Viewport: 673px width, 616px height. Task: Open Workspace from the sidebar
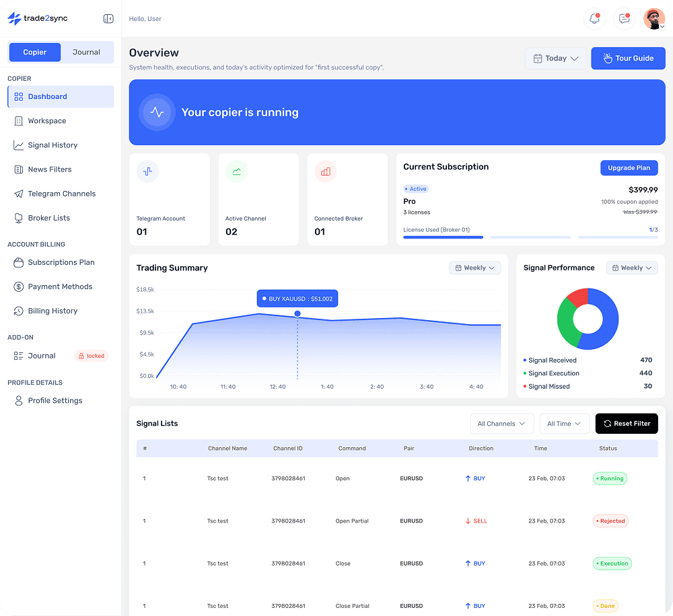coord(61,121)
